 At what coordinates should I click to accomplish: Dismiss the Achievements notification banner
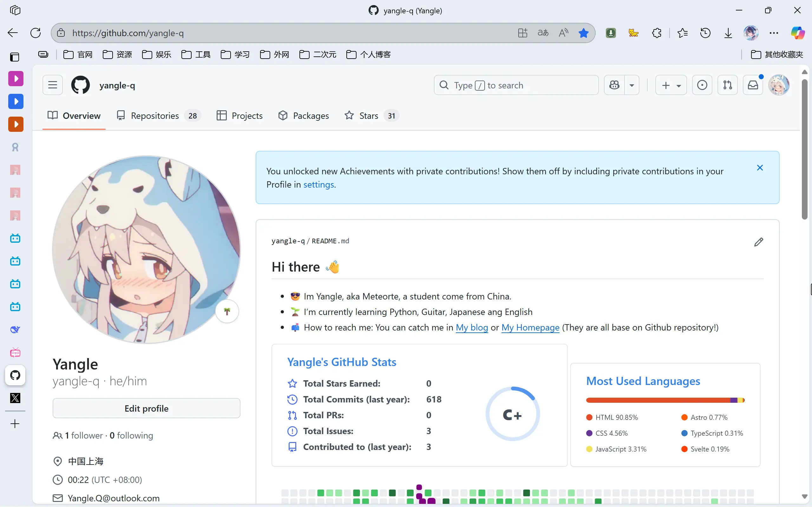[760, 168]
